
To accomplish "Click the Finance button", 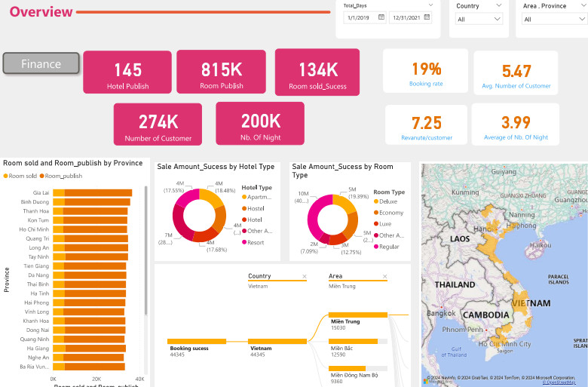I will [x=41, y=63].
